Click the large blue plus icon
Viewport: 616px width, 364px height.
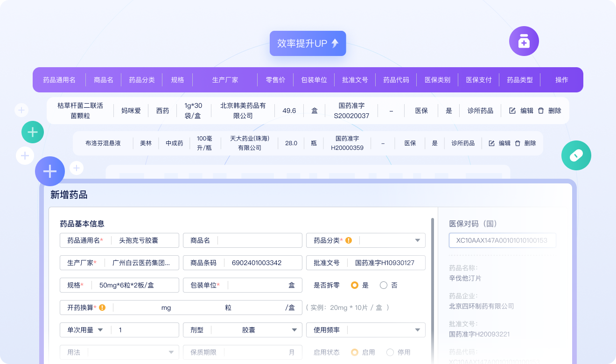pyautogui.click(x=50, y=171)
